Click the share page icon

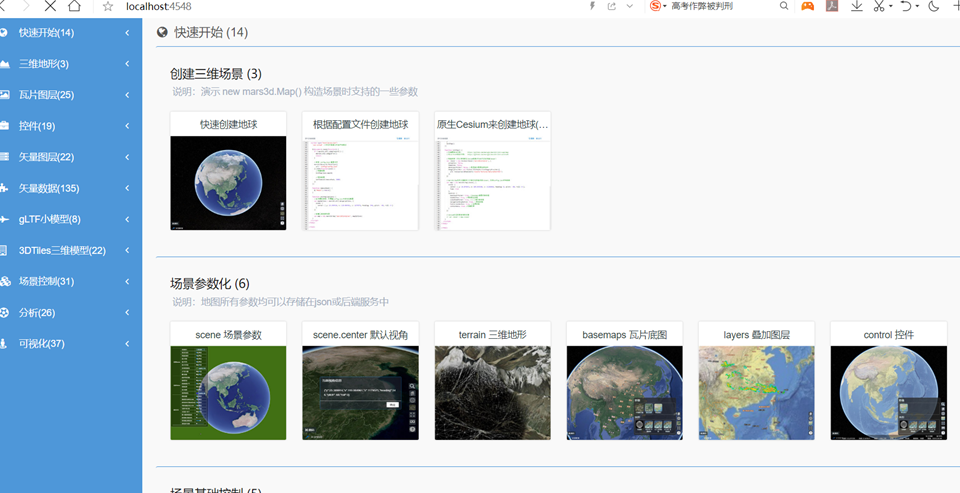click(x=612, y=6)
